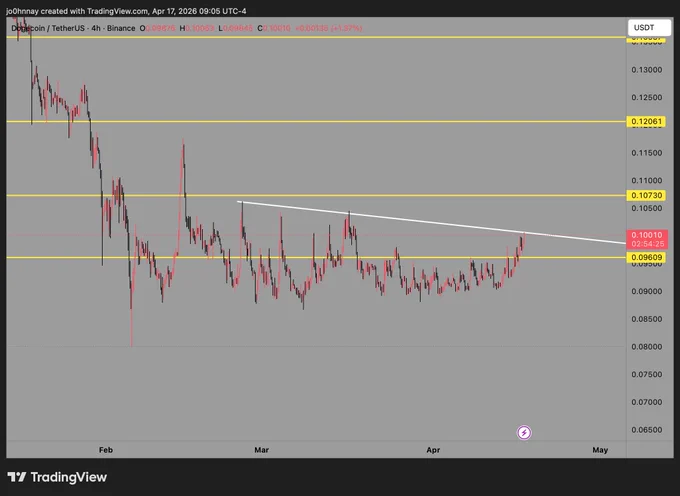Click the May date label
680x496 pixels.
(x=600, y=450)
